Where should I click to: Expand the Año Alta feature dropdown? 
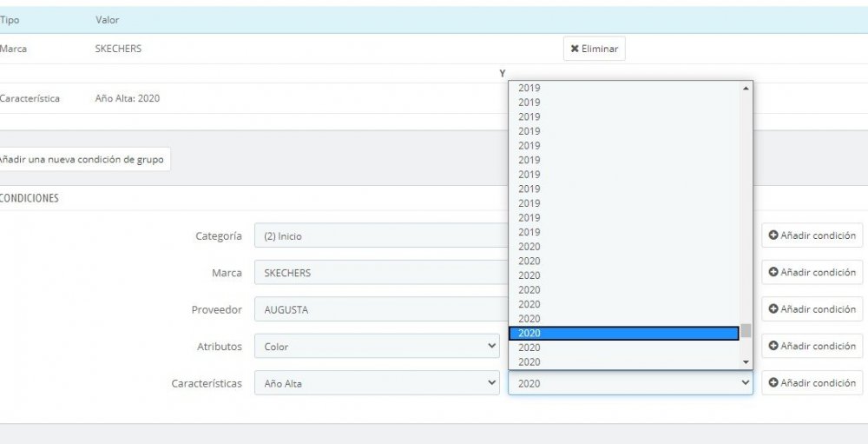tap(377, 383)
